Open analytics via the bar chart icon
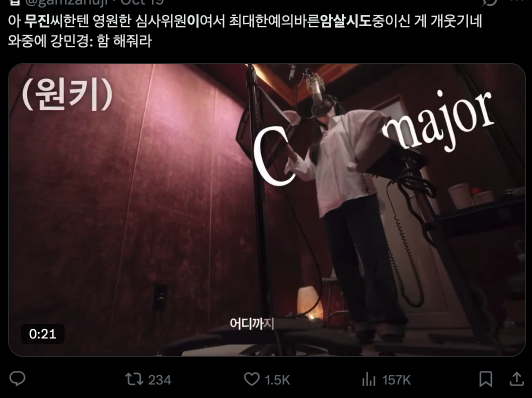532x398 pixels. [x=369, y=379]
